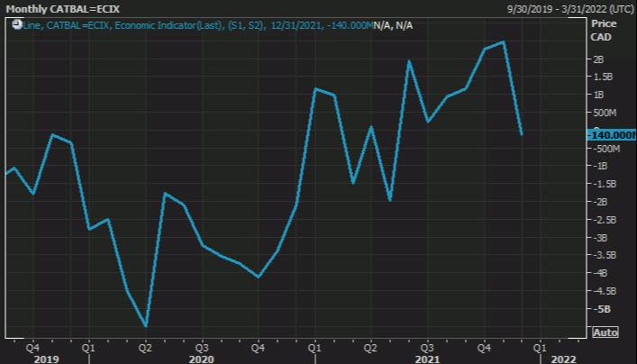Select the chart title Monthly CATBAL=ECIX
The width and height of the screenshot is (637, 364).
tap(62, 8)
